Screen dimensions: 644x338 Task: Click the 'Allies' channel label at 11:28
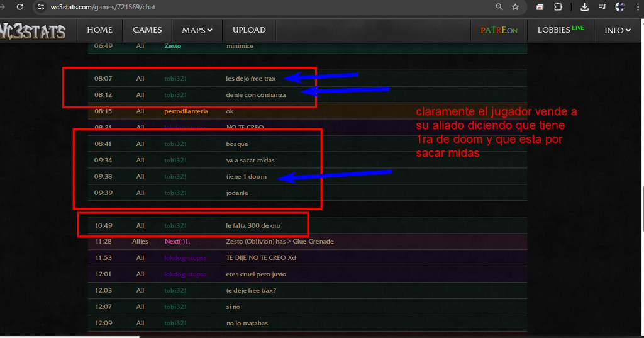coord(140,241)
